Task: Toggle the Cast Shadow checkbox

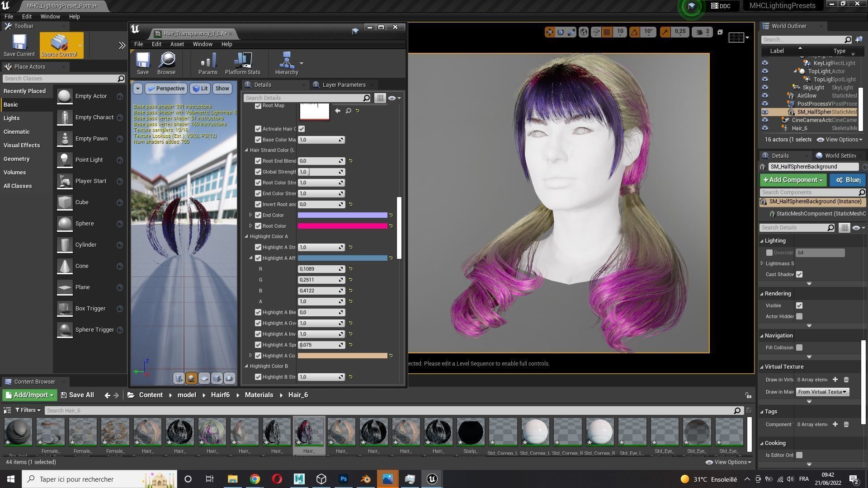Action: click(x=799, y=274)
